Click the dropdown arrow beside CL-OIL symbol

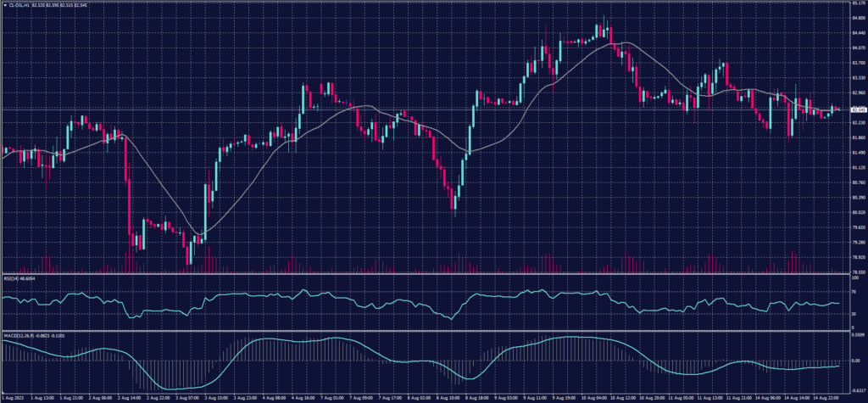tap(4, 5)
